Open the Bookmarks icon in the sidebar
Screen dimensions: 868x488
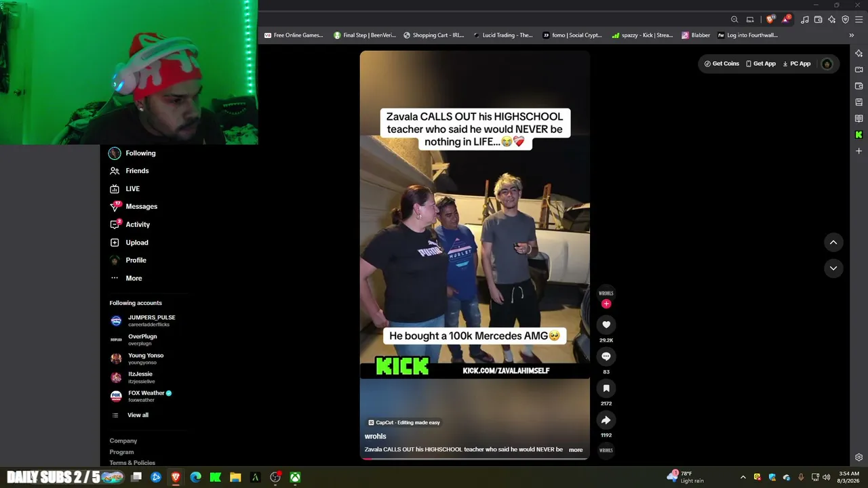[859, 102]
